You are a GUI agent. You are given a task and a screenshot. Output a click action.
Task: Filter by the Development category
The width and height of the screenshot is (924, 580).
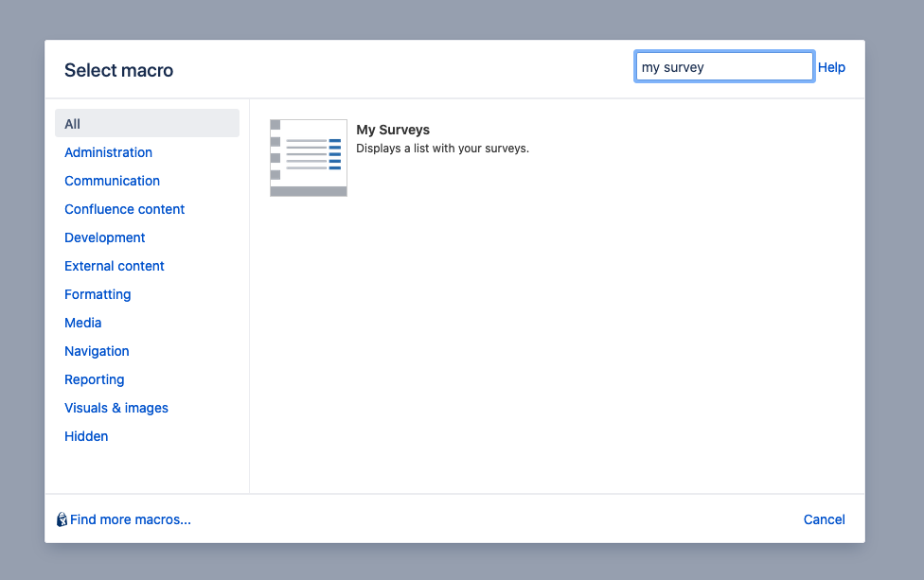[x=105, y=237]
